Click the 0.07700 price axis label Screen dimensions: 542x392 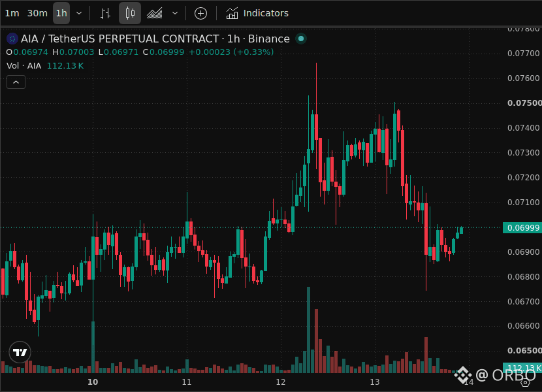[523, 54]
